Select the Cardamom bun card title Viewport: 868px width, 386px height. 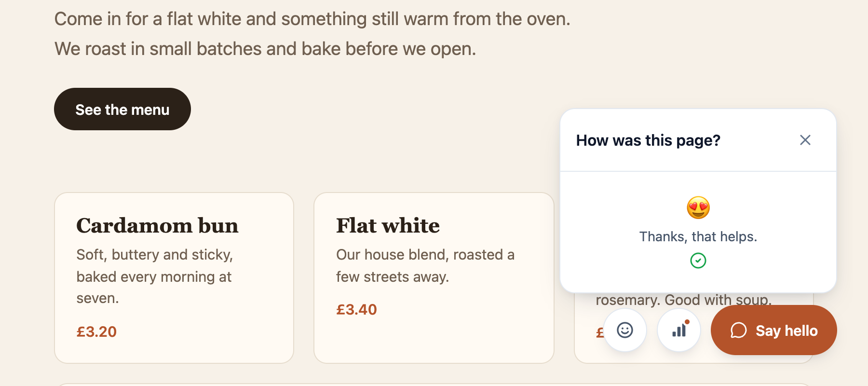tap(157, 225)
